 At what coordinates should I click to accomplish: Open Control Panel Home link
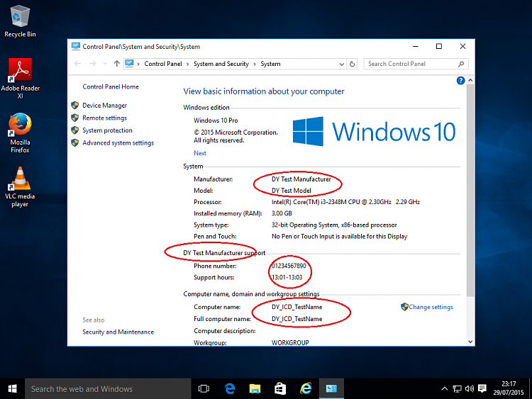click(111, 86)
